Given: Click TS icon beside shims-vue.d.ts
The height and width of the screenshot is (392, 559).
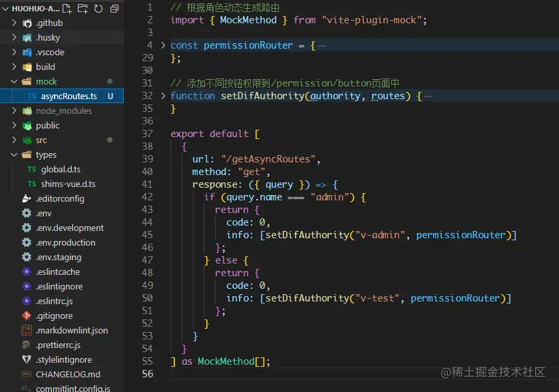Looking at the screenshot, I should click(x=32, y=184).
